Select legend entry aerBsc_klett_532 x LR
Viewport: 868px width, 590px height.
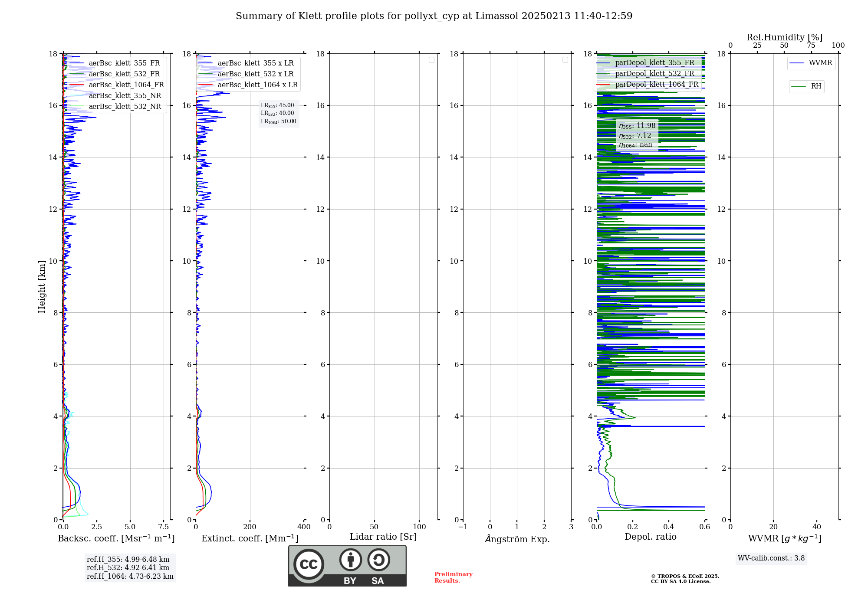coord(247,74)
